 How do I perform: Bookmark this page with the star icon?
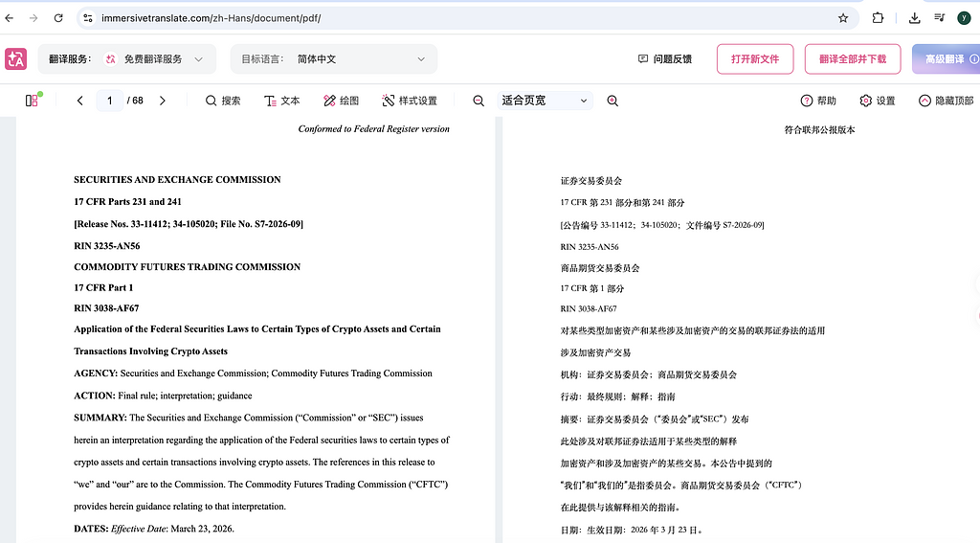pos(843,17)
